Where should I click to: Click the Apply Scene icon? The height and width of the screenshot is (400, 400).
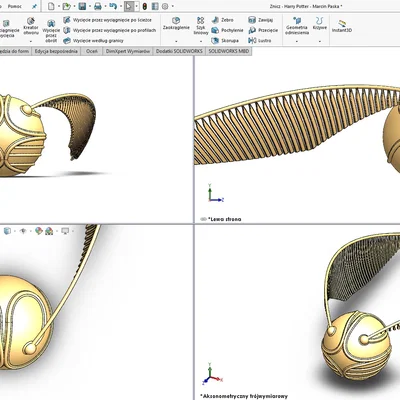tap(49, 231)
